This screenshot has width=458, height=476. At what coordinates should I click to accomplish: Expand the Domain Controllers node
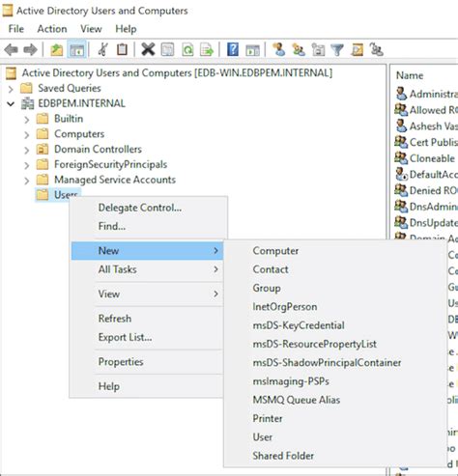tap(27, 150)
